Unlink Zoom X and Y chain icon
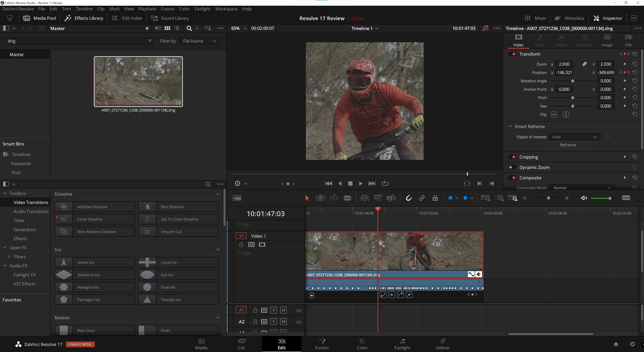644x352 pixels. click(584, 64)
